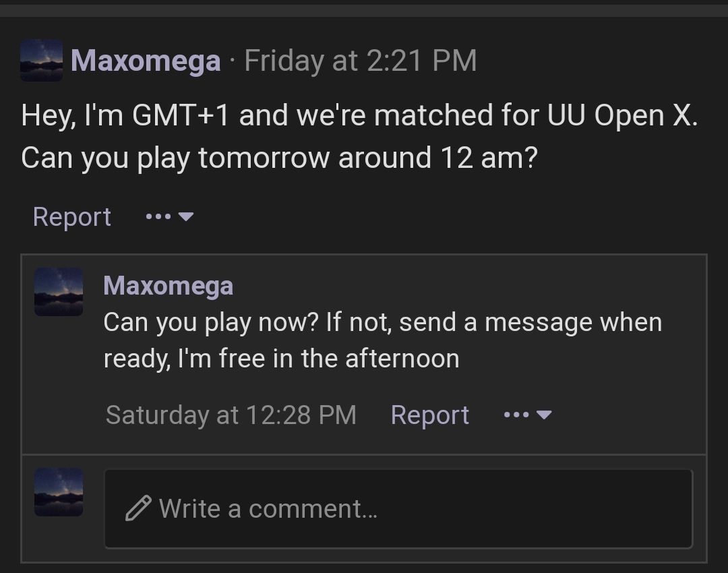Expand the down arrow on the Saturday comment
This screenshot has width=728, height=573.
[545, 415]
